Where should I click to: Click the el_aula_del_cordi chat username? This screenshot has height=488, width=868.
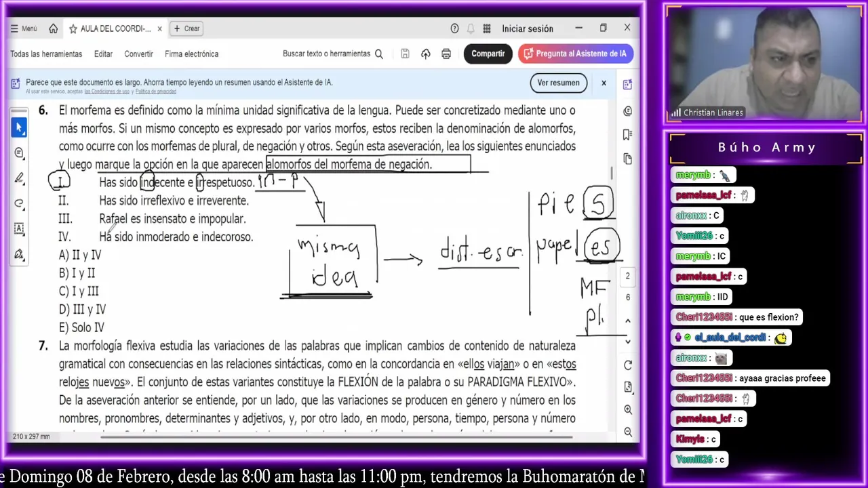point(730,338)
